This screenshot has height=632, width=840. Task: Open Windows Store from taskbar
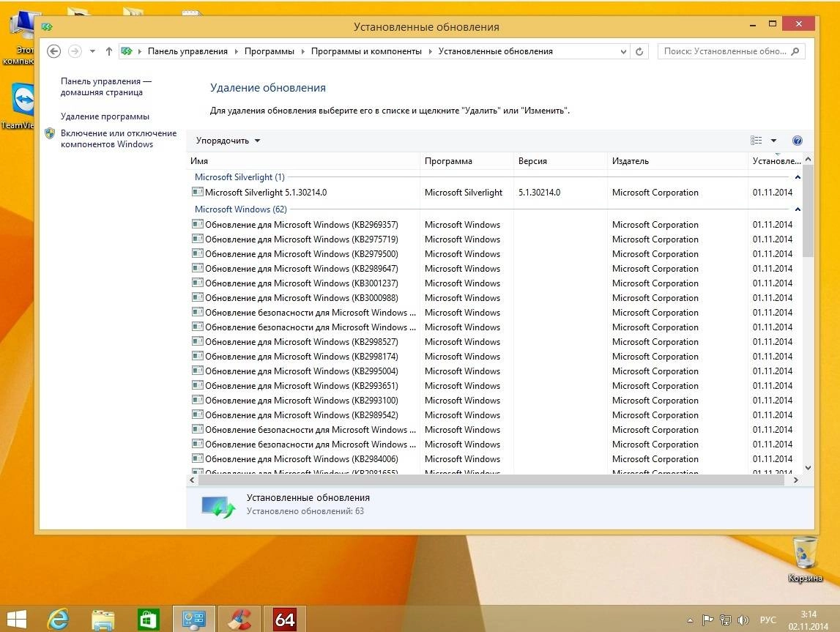148,620
